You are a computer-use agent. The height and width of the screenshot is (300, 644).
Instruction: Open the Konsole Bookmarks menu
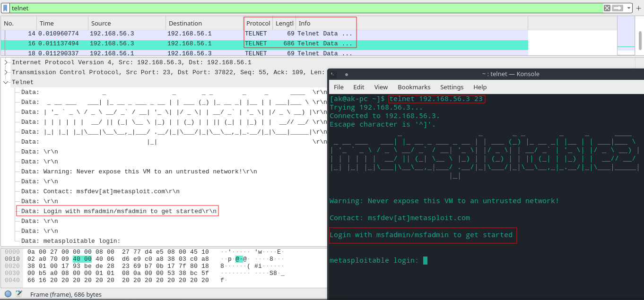(x=414, y=87)
